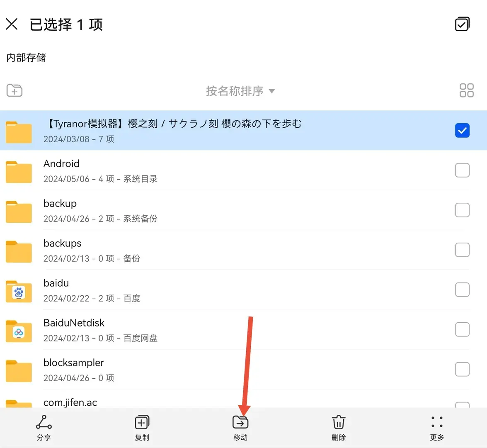Tap the Delete trash icon
The height and width of the screenshot is (448, 487).
pos(339,422)
